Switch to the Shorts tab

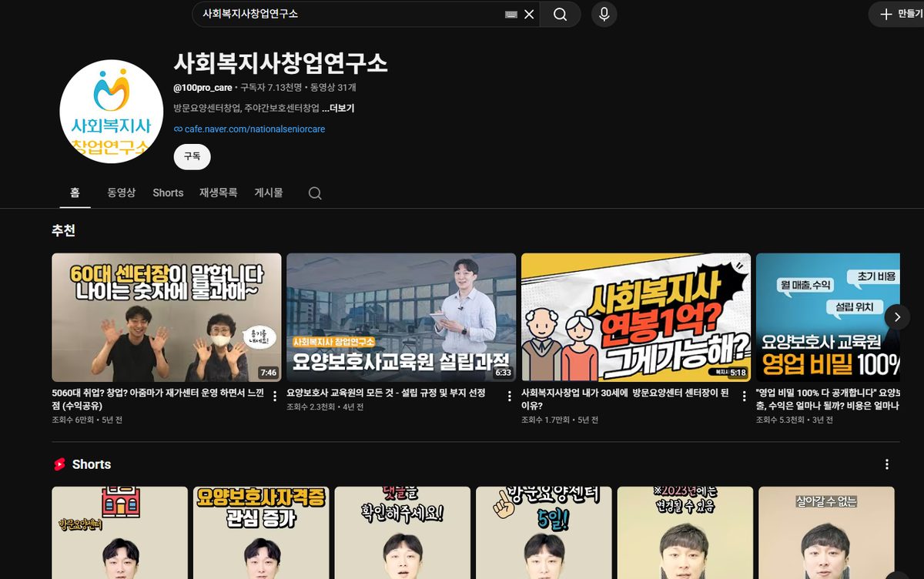point(168,192)
